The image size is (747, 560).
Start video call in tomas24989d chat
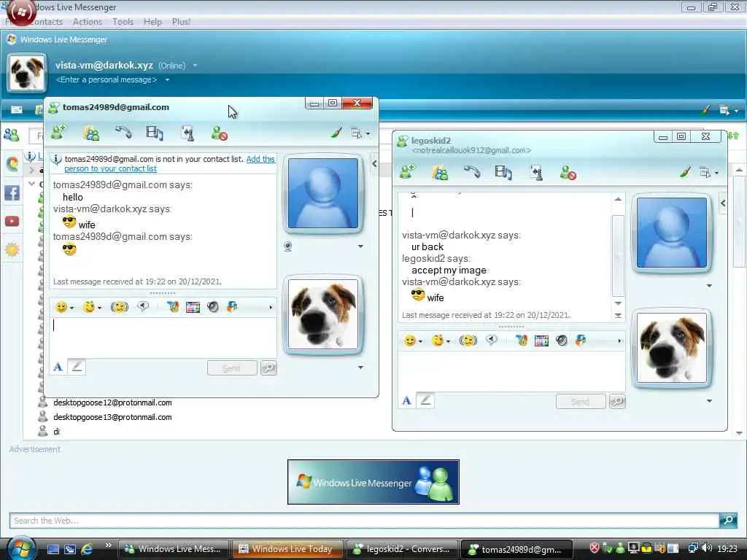[155, 133]
